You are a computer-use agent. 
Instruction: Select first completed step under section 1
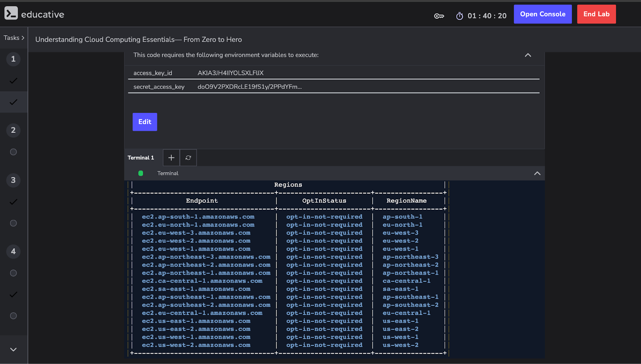tap(13, 81)
